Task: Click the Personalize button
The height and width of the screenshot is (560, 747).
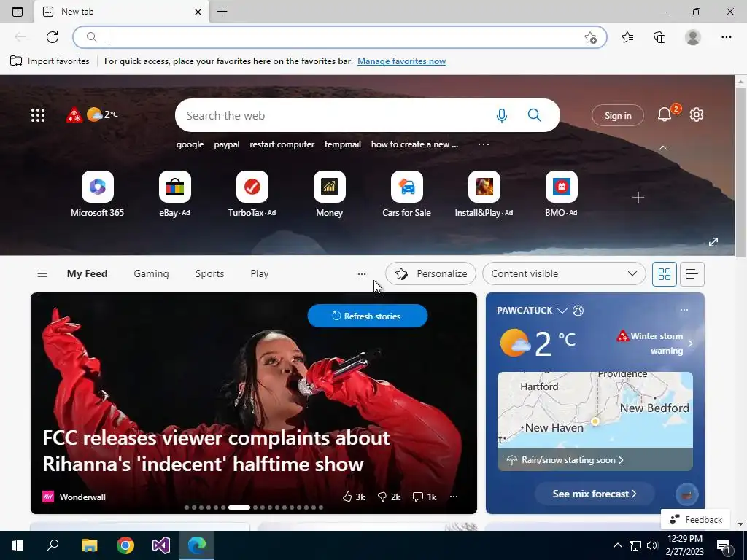Action: [430, 274]
